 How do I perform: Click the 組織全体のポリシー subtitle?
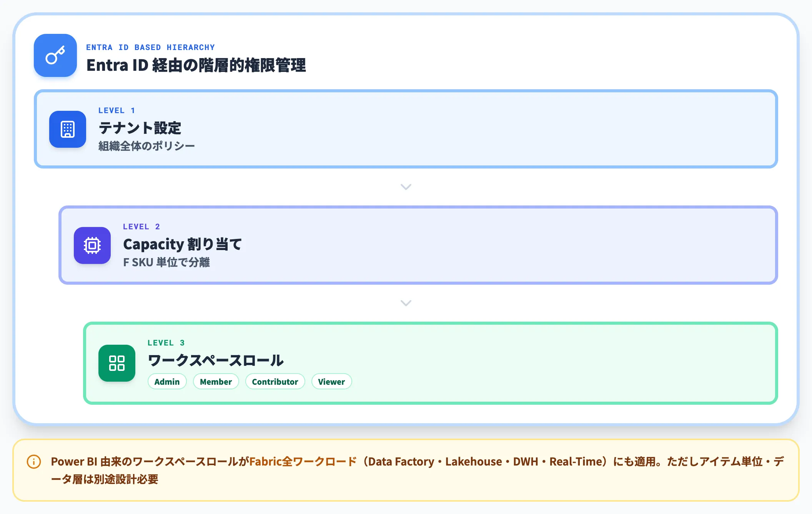146,146
